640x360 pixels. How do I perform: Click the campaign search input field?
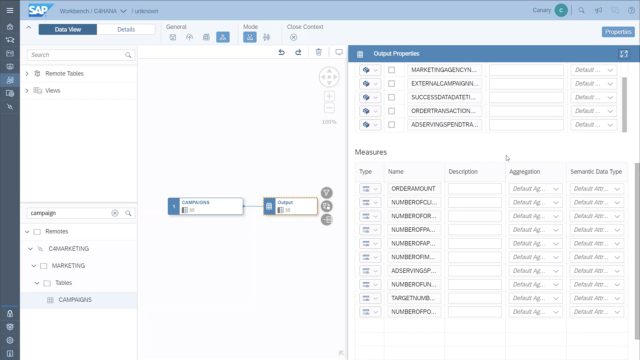click(x=80, y=213)
